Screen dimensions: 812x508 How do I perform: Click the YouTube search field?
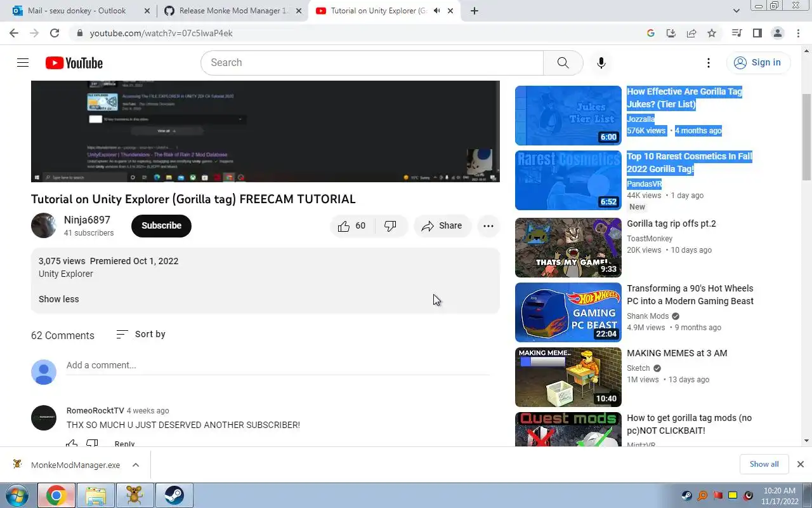[372, 62]
